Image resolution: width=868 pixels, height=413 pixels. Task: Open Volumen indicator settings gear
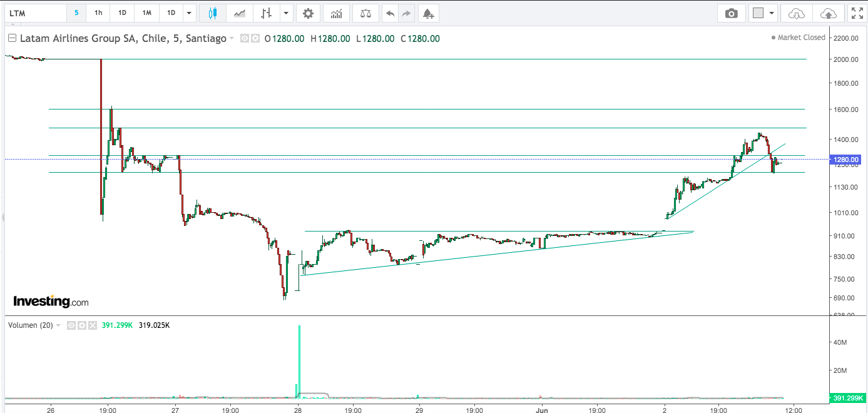coord(81,325)
